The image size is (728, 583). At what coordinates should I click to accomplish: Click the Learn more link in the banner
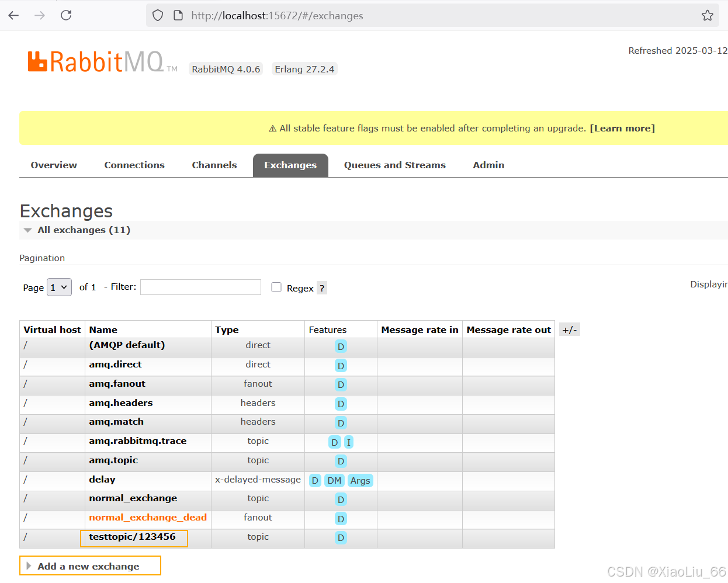622,128
